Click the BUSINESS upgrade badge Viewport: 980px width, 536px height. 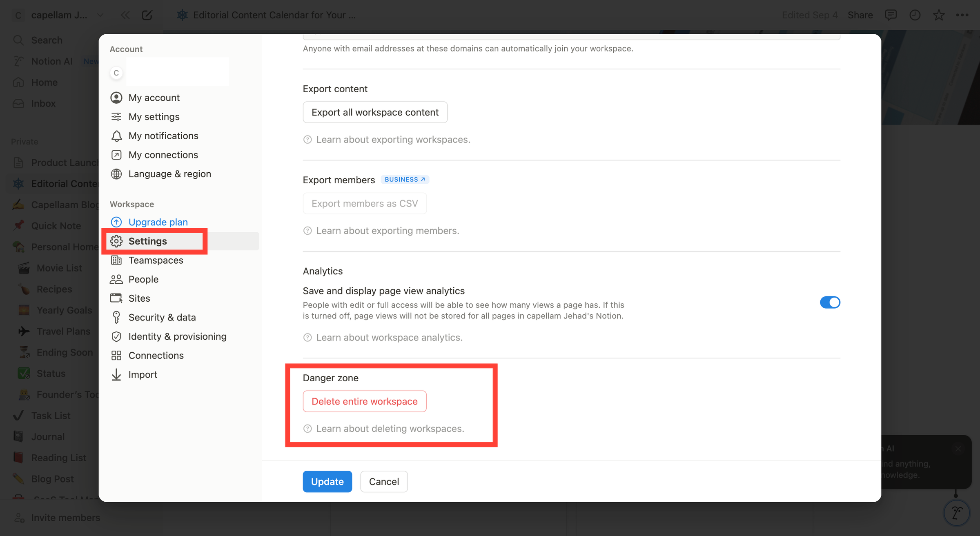tap(405, 180)
